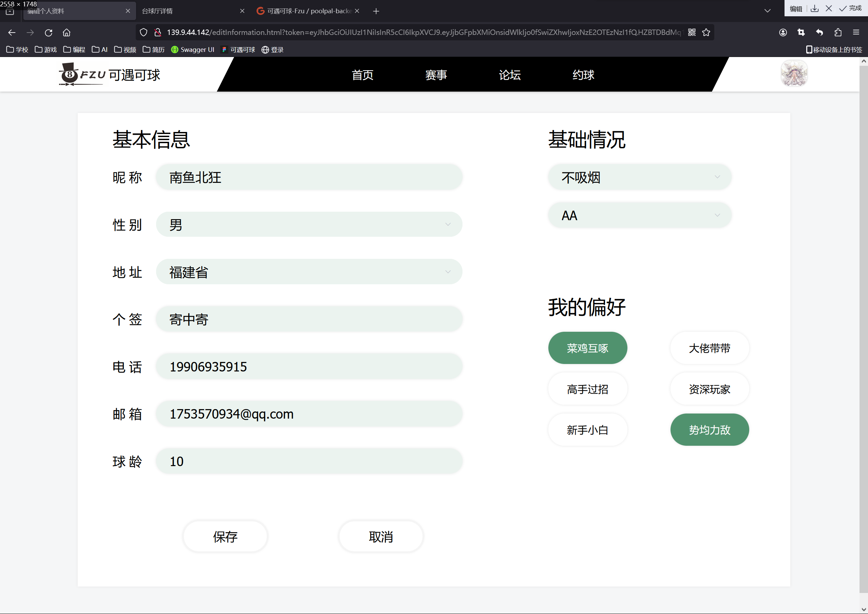Screen dimensions: 868x614
Task: Deselect the 势均力敌 preference tag
Action: pyautogui.click(x=709, y=429)
